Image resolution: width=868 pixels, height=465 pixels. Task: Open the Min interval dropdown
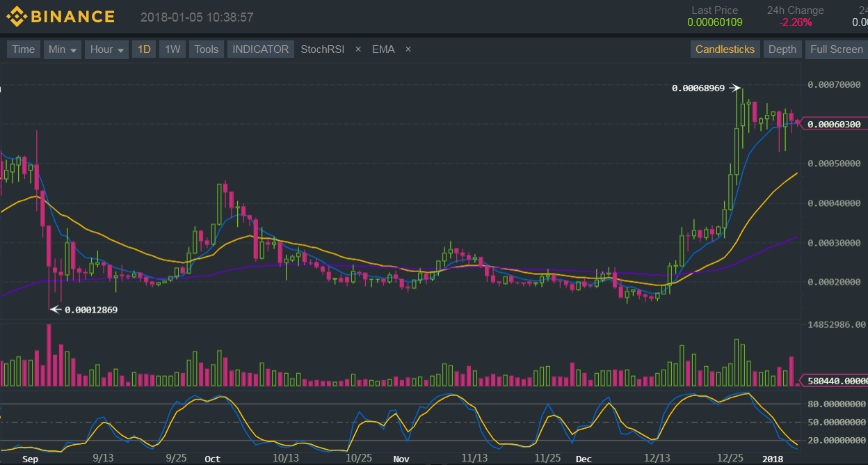pyautogui.click(x=63, y=49)
